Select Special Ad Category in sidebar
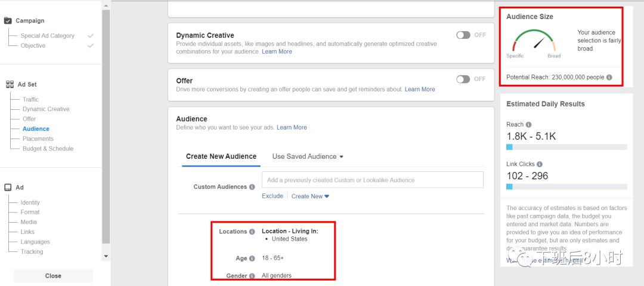Screen dimensions: 644x286 47,36
